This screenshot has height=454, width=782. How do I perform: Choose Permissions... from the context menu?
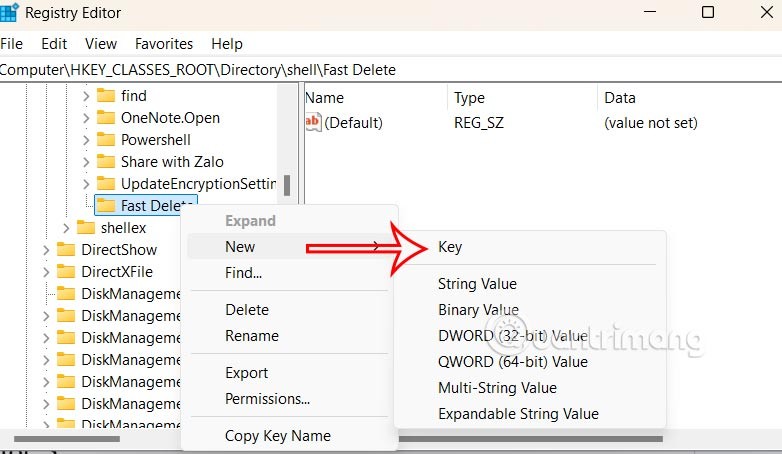coord(267,399)
